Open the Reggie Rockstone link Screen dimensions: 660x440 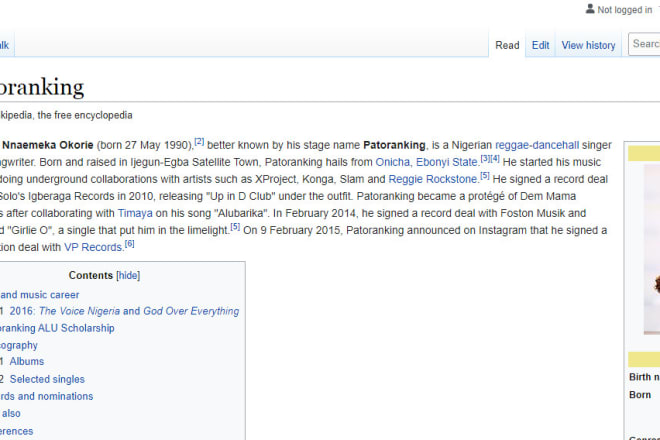click(433, 179)
